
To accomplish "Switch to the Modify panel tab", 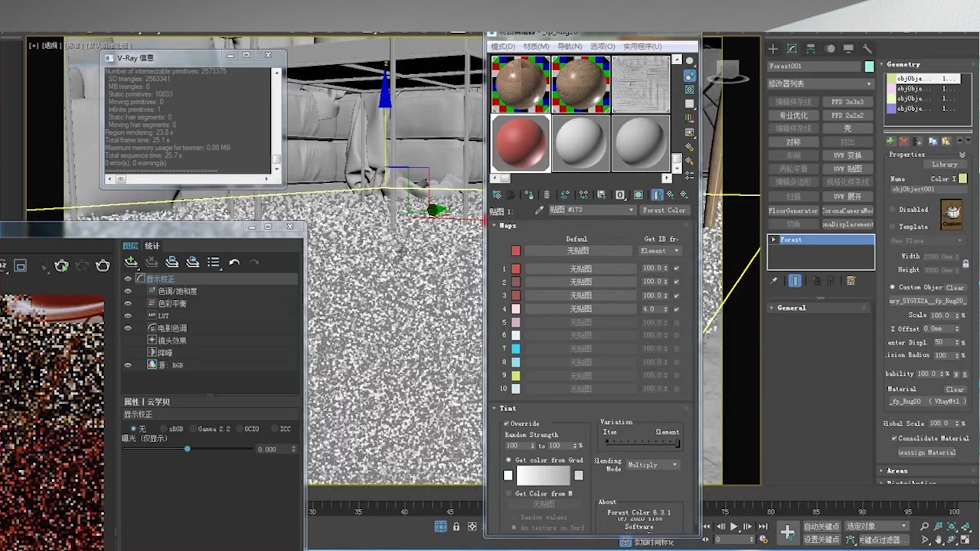I will click(x=791, y=48).
